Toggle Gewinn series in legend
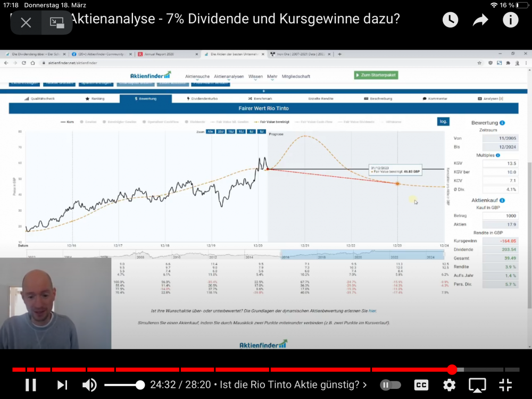The image size is (532, 399). coord(88,122)
